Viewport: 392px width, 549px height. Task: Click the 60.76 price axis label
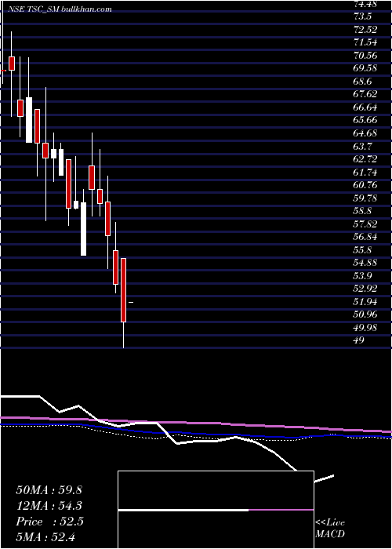[x=366, y=185]
